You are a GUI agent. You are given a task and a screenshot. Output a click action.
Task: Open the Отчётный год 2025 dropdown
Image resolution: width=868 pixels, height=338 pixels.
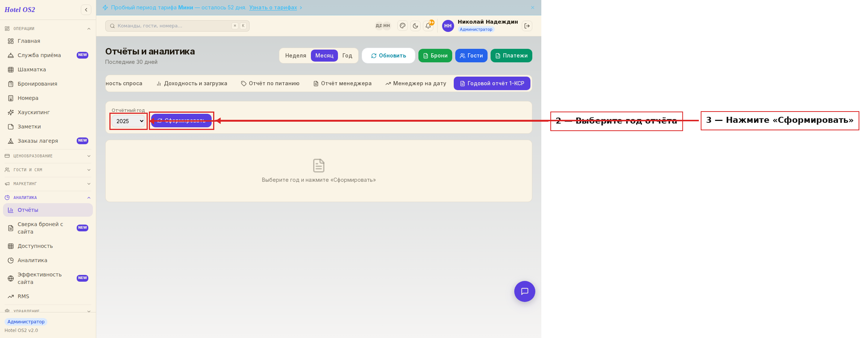pyautogui.click(x=129, y=121)
